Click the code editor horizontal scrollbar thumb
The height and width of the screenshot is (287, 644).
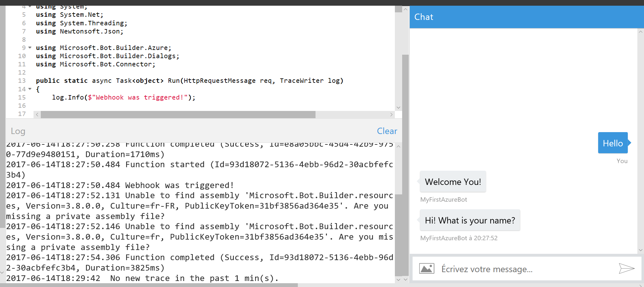coord(178,114)
